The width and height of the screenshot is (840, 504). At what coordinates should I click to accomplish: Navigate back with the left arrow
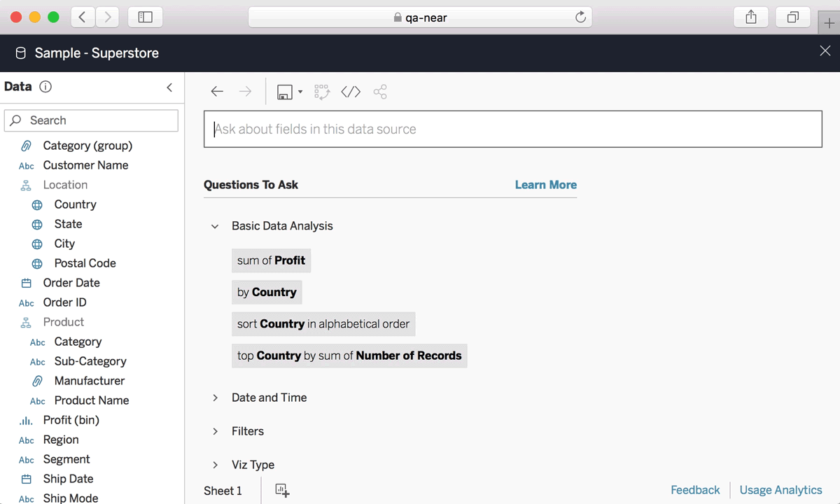coord(217,91)
